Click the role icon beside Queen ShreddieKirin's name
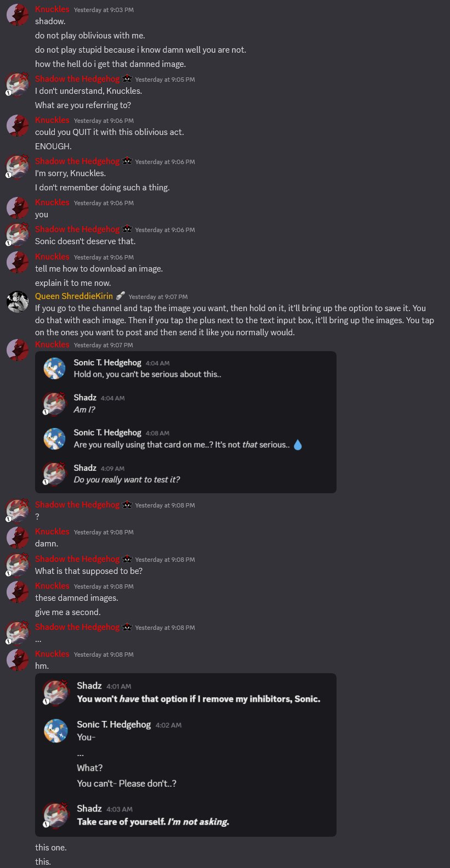 pos(121,296)
